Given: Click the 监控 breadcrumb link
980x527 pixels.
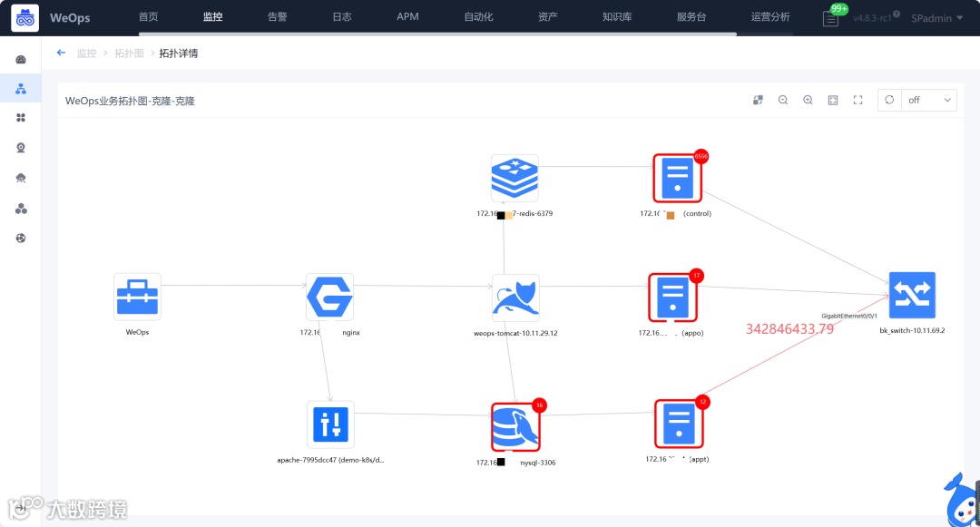Looking at the screenshot, I should point(86,54).
